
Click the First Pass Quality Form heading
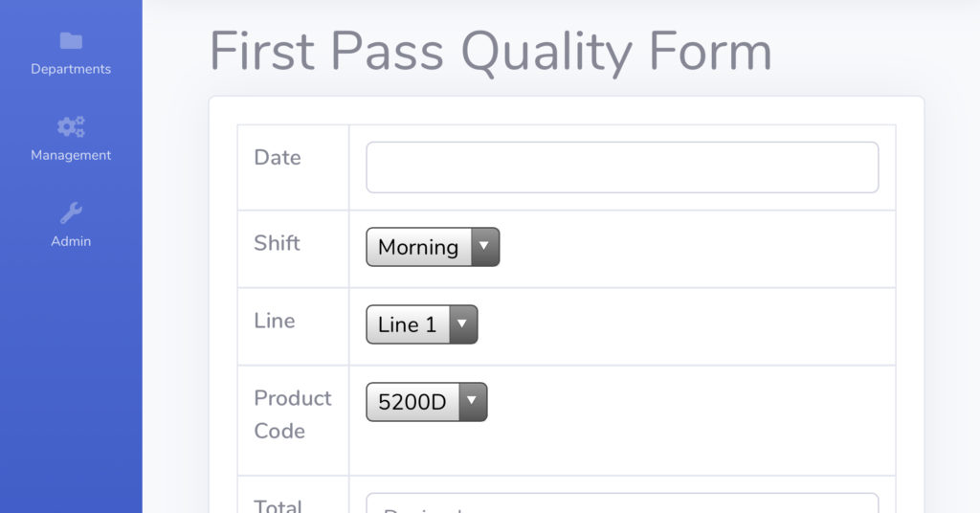coord(490,51)
